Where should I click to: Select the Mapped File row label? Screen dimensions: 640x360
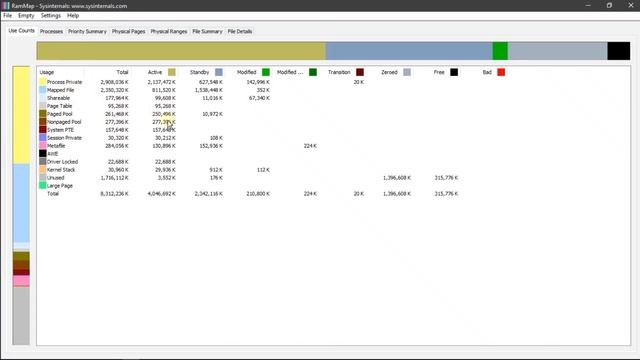[x=60, y=90]
